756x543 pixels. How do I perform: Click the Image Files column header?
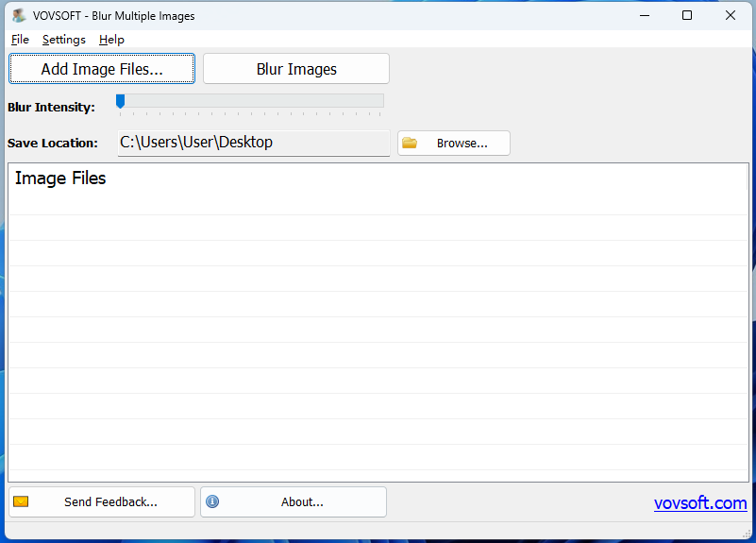tap(378, 178)
